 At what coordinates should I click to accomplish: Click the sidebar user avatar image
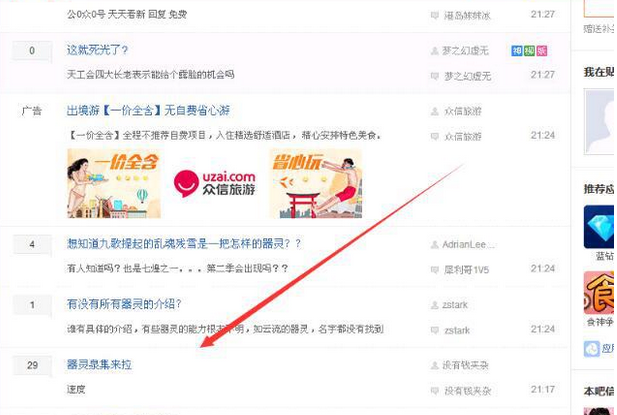pyautogui.click(x=599, y=122)
